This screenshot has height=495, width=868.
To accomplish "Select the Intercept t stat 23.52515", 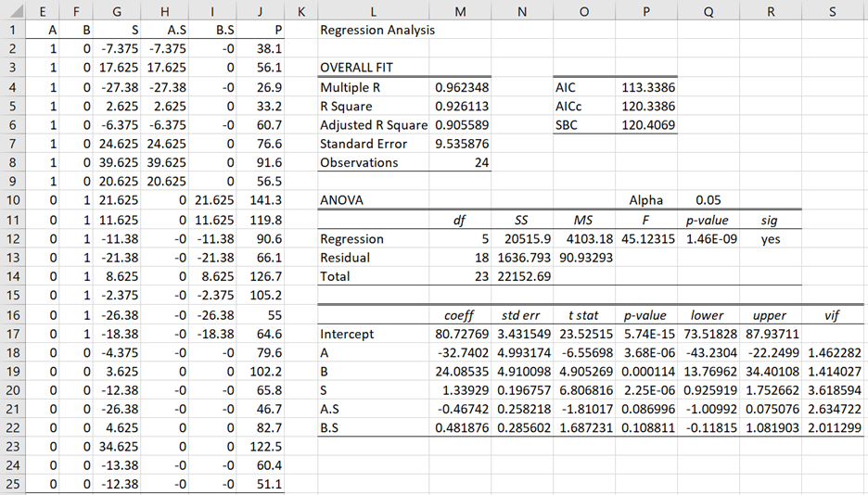I will (x=586, y=334).
